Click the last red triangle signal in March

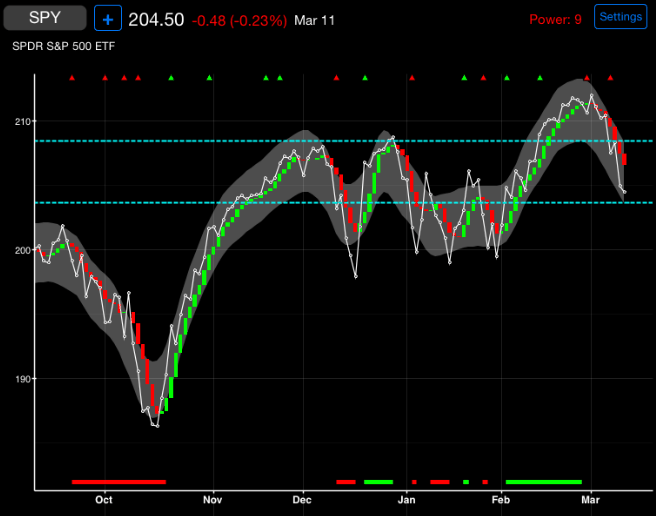(610, 77)
